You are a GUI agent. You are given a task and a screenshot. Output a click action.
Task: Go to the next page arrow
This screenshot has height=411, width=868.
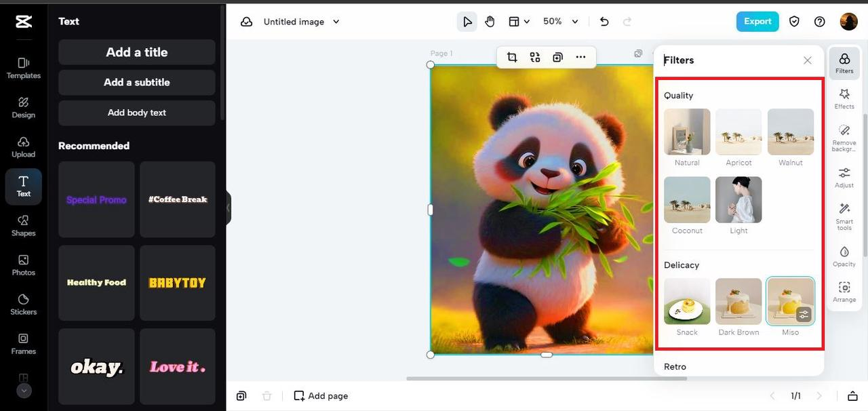[x=819, y=396]
